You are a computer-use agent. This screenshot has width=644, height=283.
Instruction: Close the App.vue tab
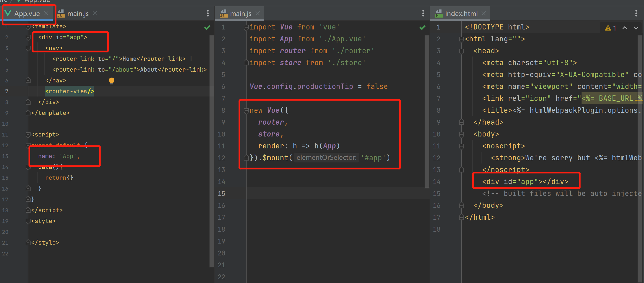pos(46,13)
